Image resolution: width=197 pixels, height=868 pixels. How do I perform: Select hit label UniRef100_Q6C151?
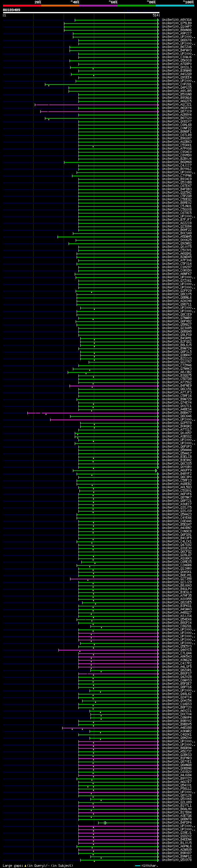[177, 389]
